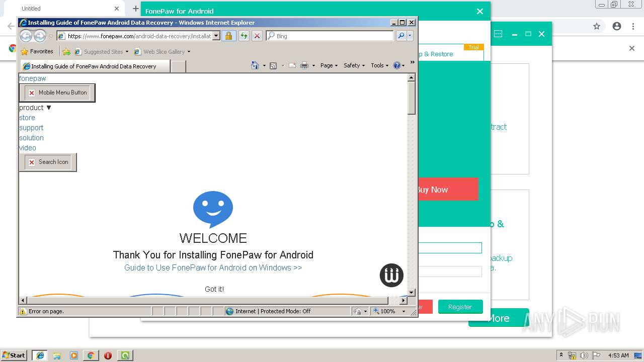Click the Error on page warning icon
This screenshot has width=644, height=362.
pyautogui.click(x=23, y=311)
